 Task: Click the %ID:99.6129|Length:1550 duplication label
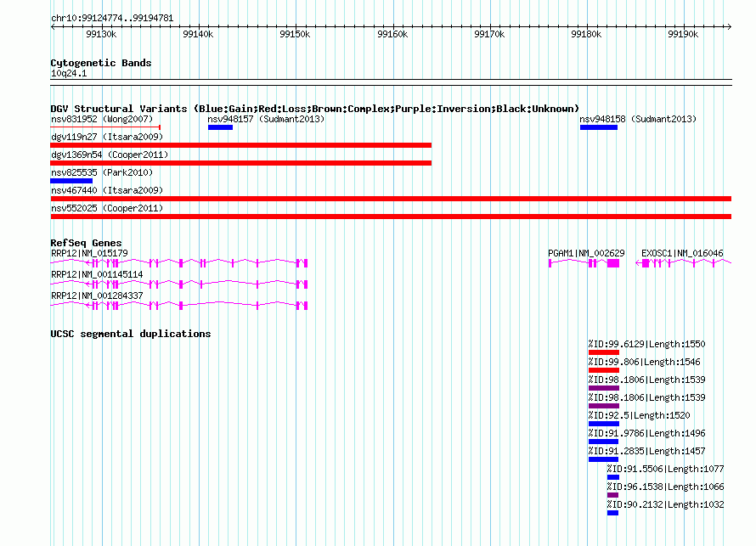[646, 344]
